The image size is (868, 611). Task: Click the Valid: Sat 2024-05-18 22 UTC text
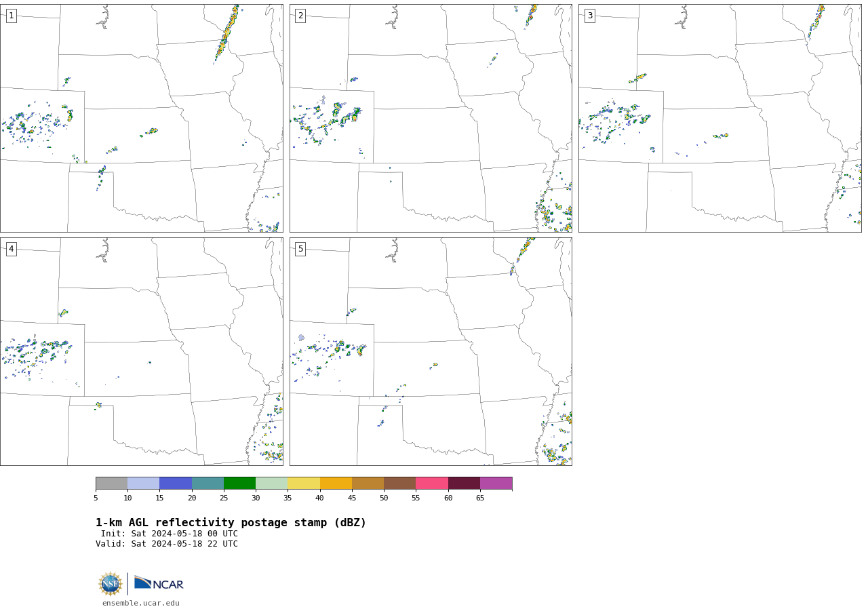[167, 544]
